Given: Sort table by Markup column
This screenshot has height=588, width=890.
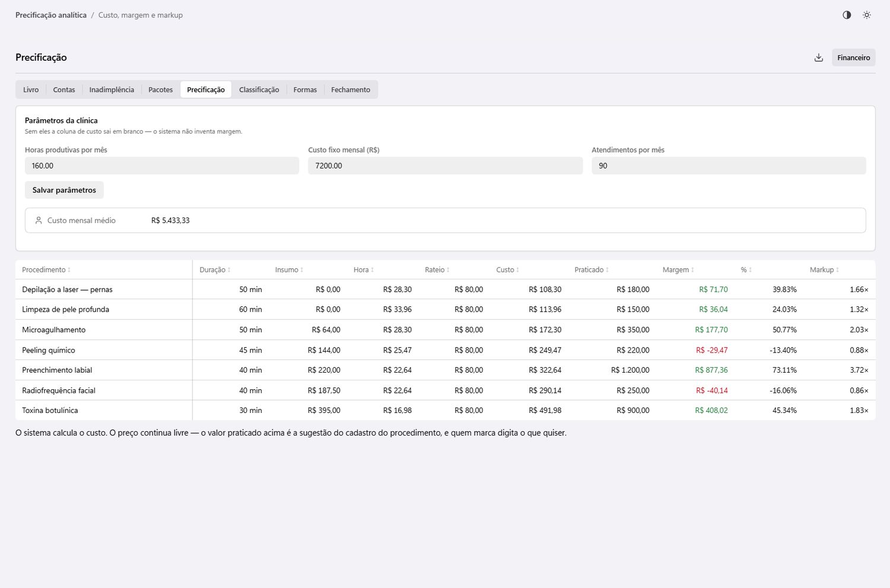Looking at the screenshot, I should (x=825, y=270).
